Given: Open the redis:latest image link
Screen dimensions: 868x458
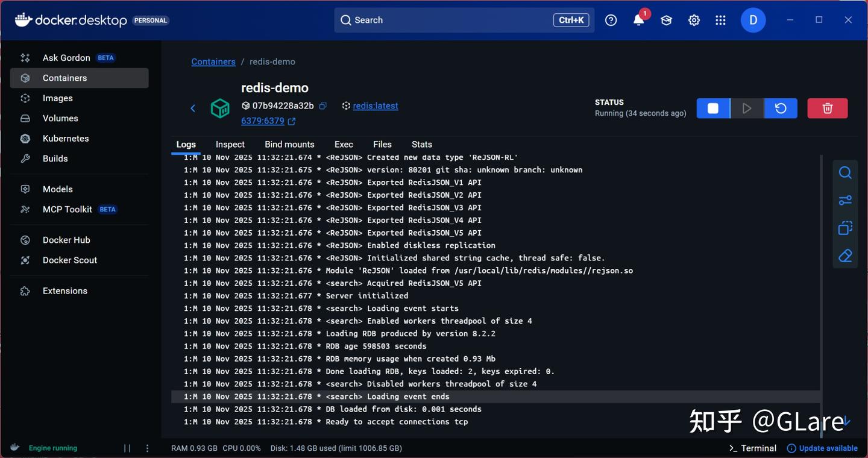Looking at the screenshot, I should tap(376, 106).
